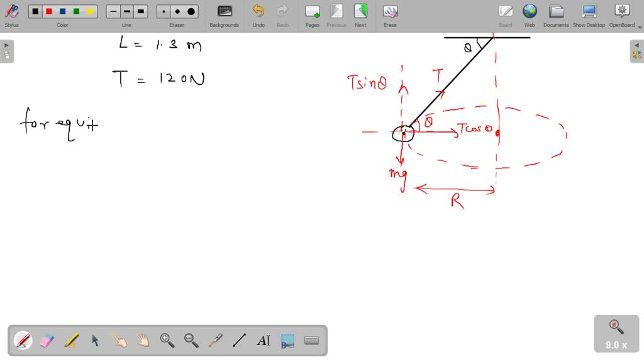644x362 pixels.
Task: Select the arrow selection tool
Action: 95,340
